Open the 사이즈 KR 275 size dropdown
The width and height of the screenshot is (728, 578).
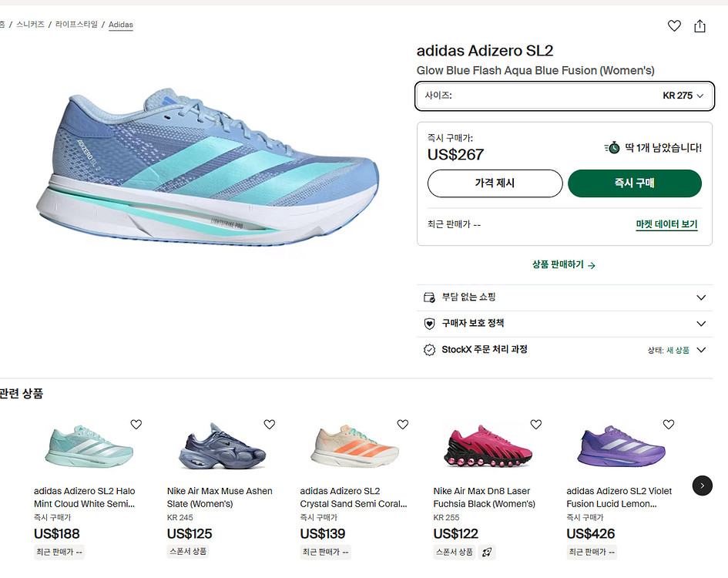pos(565,96)
